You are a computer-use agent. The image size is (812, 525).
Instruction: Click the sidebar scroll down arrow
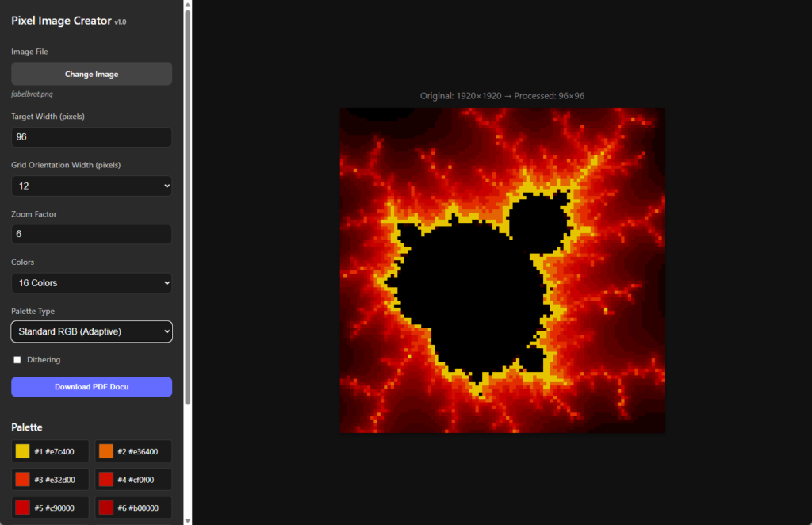click(x=188, y=520)
